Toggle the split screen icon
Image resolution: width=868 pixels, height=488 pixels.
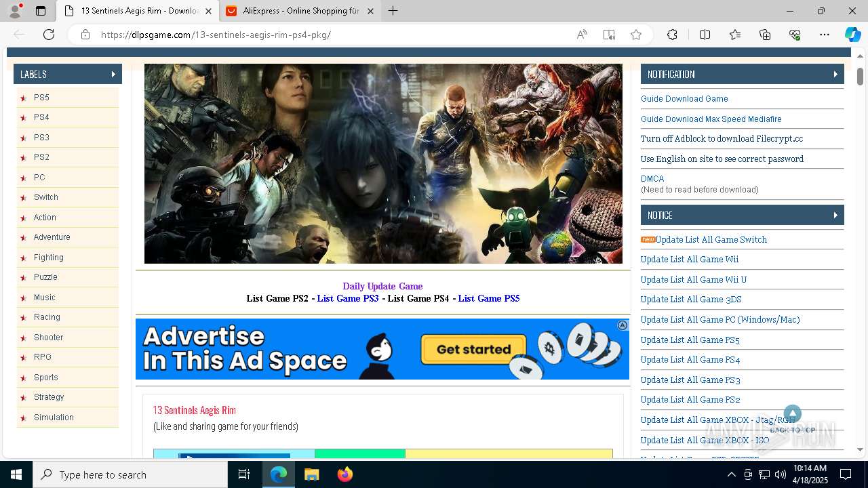pyautogui.click(x=705, y=35)
